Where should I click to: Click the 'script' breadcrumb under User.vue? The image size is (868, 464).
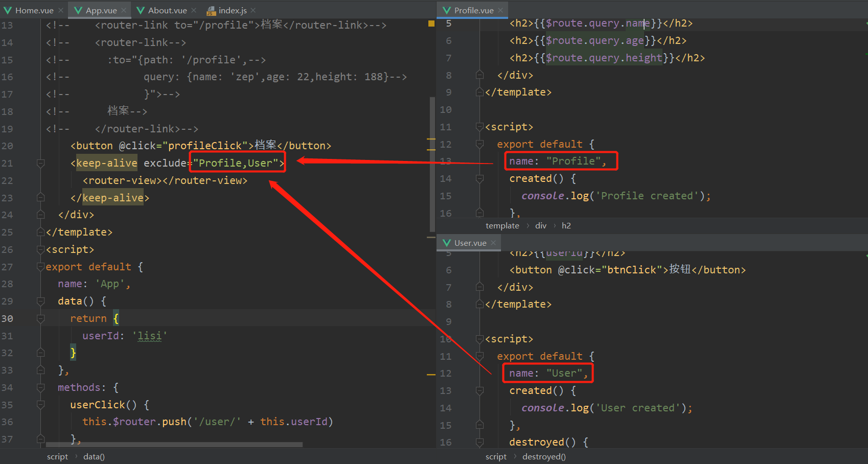pyautogui.click(x=496, y=457)
